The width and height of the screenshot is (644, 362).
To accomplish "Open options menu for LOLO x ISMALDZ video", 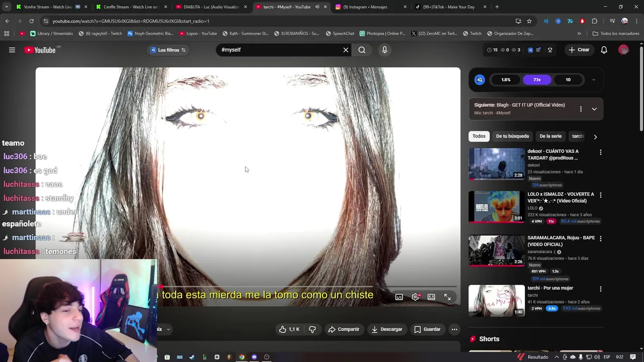I will pyautogui.click(x=600, y=195).
